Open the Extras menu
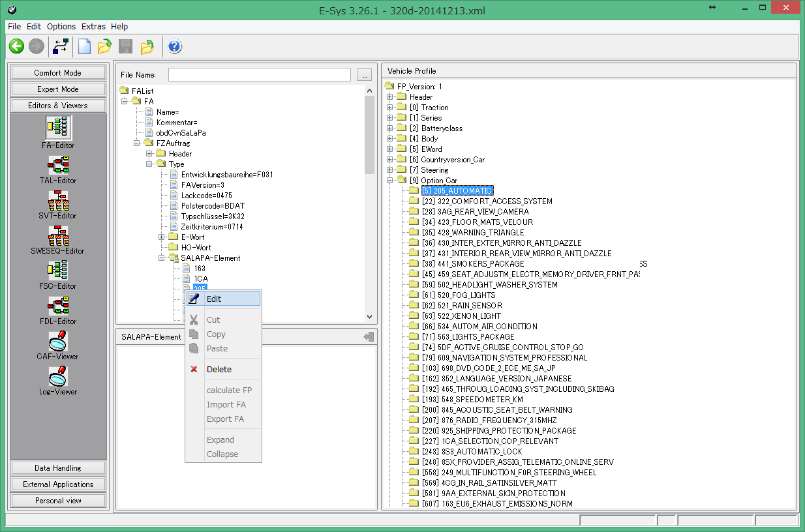This screenshot has height=532, width=805. (x=93, y=27)
